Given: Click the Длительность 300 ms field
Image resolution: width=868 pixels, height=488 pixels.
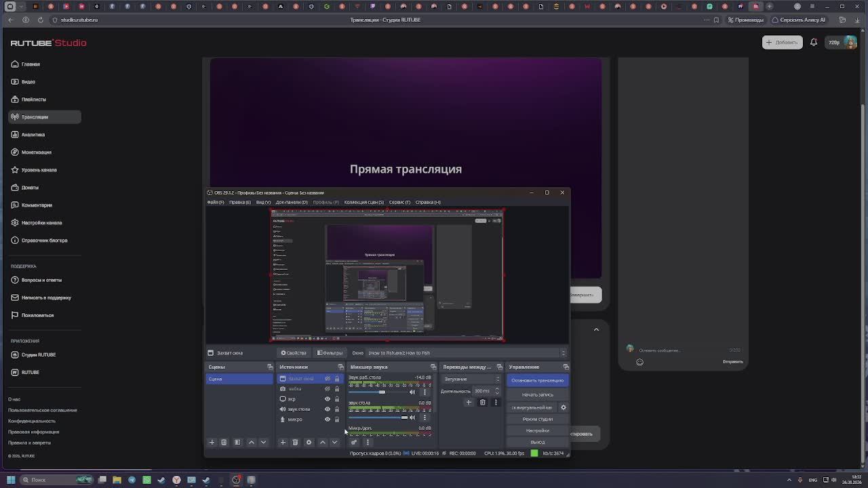Looking at the screenshot, I should pos(486,391).
